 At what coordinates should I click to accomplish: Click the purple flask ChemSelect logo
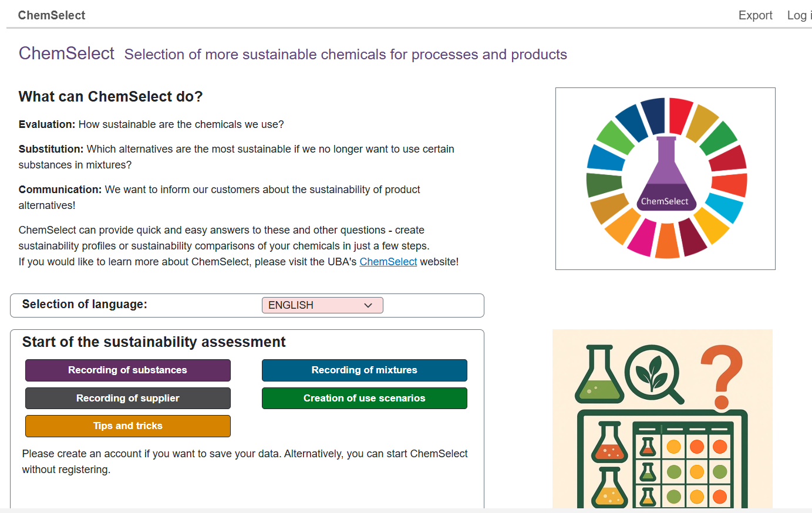(666, 175)
